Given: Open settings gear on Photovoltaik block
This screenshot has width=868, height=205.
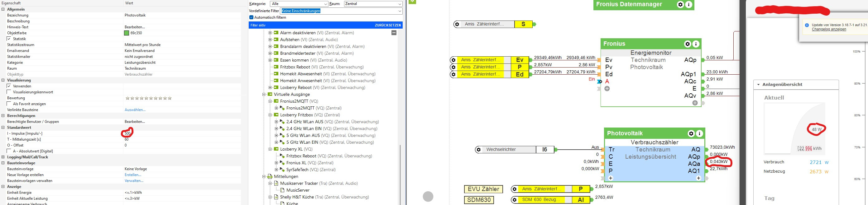Looking at the screenshot, I should (x=691, y=133).
